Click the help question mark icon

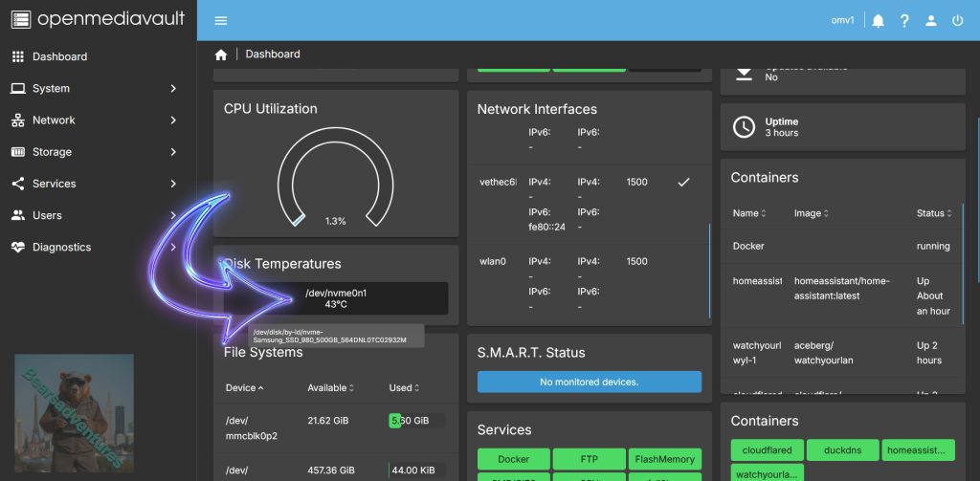pyautogui.click(x=904, y=20)
